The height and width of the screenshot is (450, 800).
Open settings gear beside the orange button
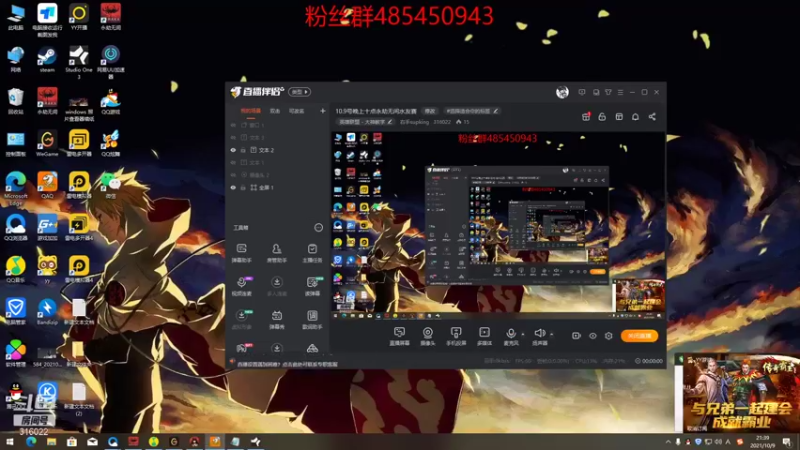coord(609,336)
